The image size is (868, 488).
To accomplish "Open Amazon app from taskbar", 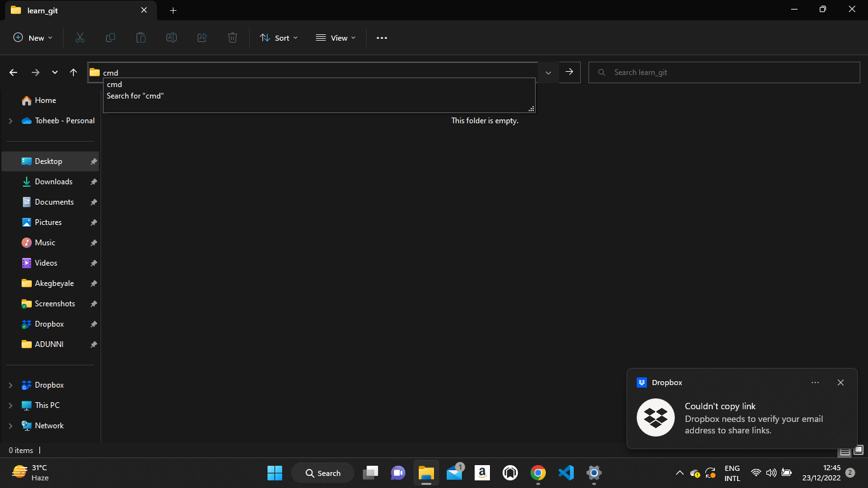I will 482,473.
